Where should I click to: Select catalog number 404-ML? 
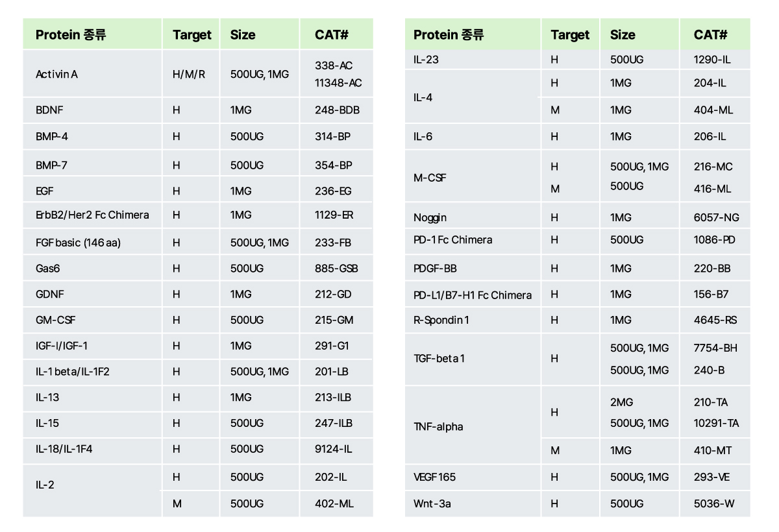point(713,110)
